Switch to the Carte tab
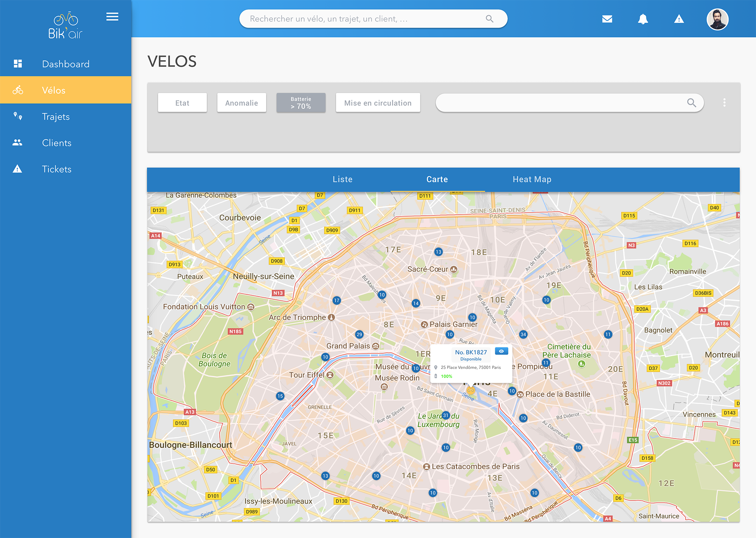The image size is (756, 538). click(x=437, y=179)
